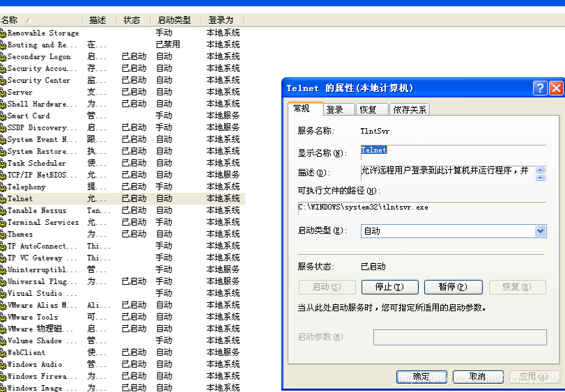Sort by the 状态 column header
Image resolution: width=565 pixels, height=392 pixels.
click(x=133, y=19)
